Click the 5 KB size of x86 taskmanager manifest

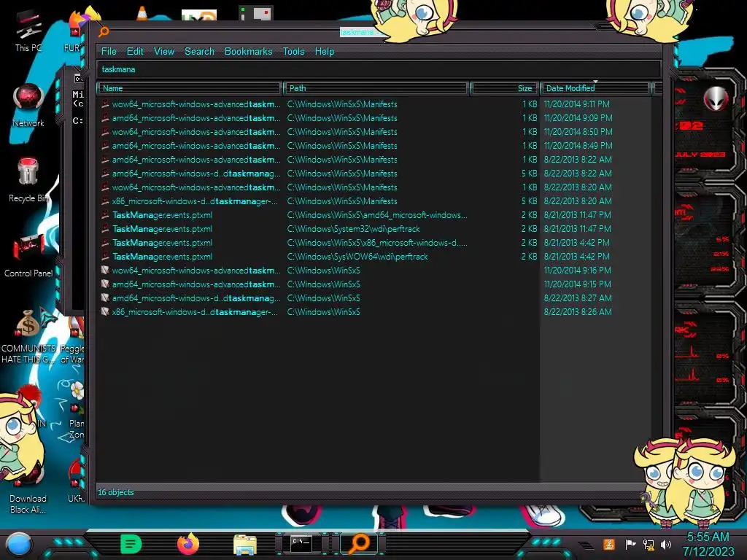click(530, 201)
